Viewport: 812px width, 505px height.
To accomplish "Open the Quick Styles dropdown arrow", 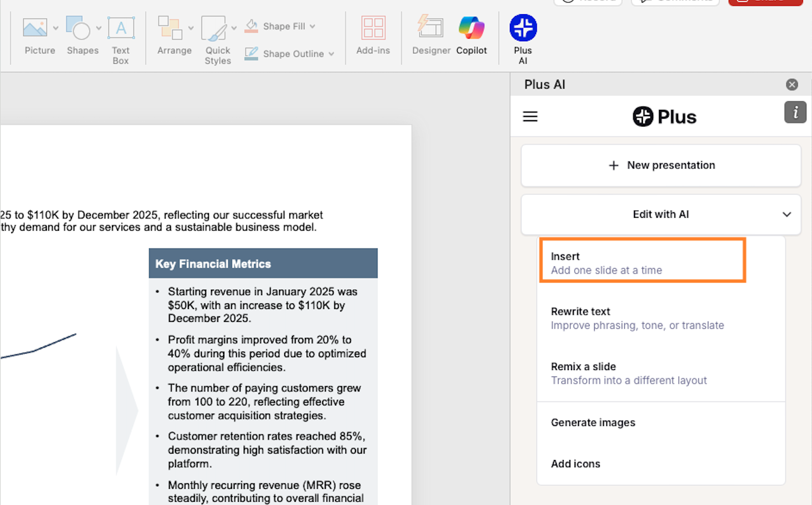I will click(x=234, y=28).
